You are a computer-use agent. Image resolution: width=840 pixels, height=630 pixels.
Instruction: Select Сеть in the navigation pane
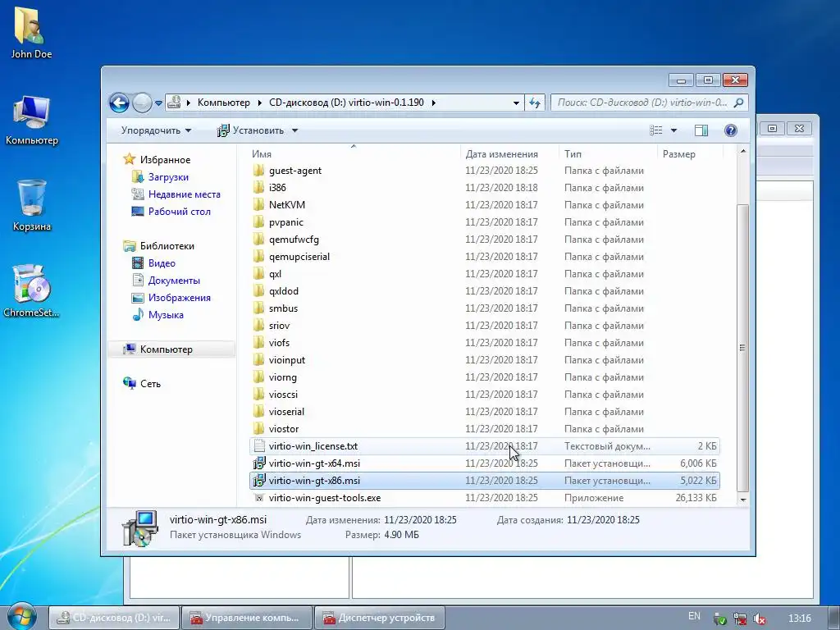pyautogui.click(x=150, y=384)
